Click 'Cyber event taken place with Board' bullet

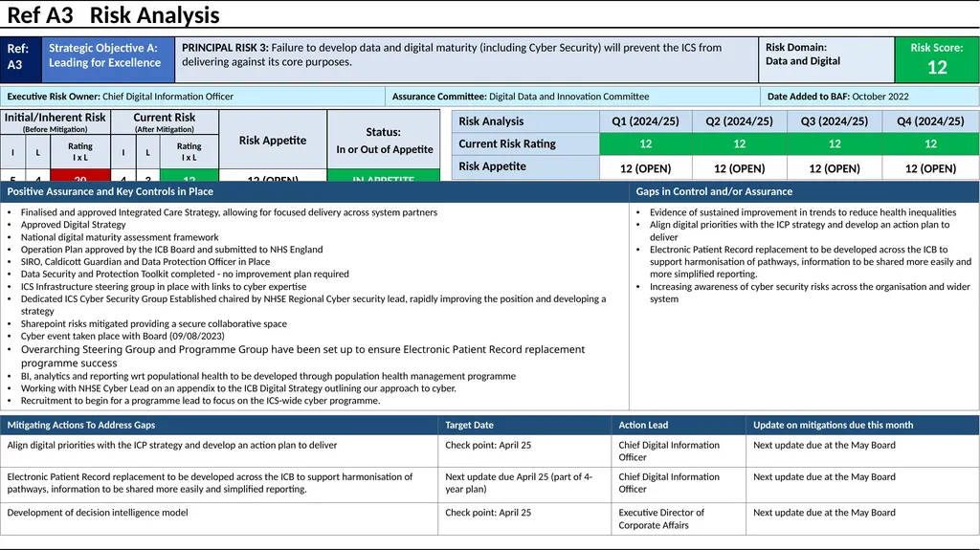(122, 336)
